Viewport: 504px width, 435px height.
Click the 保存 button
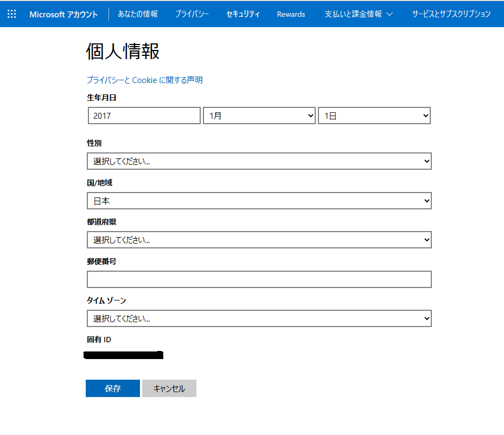tap(113, 388)
